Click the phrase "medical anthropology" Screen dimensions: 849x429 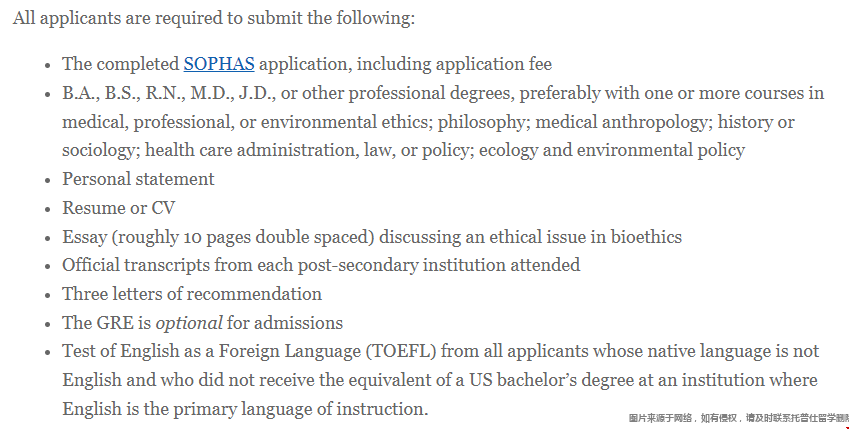(624, 122)
